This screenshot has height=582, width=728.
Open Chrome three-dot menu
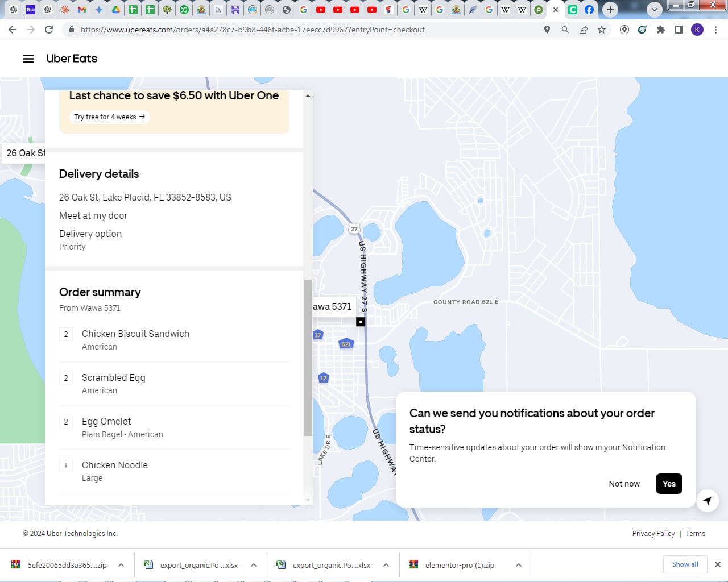715,30
